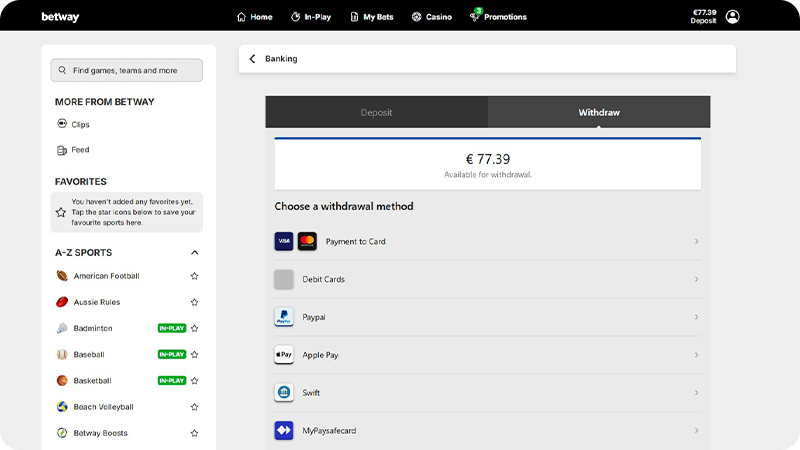Open the American Football sport link
The width and height of the screenshot is (800, 450).
[x=106, y=276]
